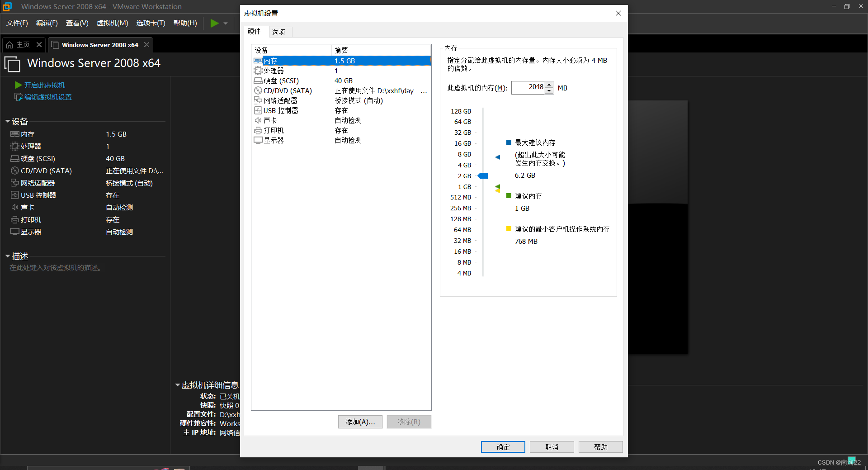
Task: Select the Processor (处理器) row in dialog
Action: (341, 71)
